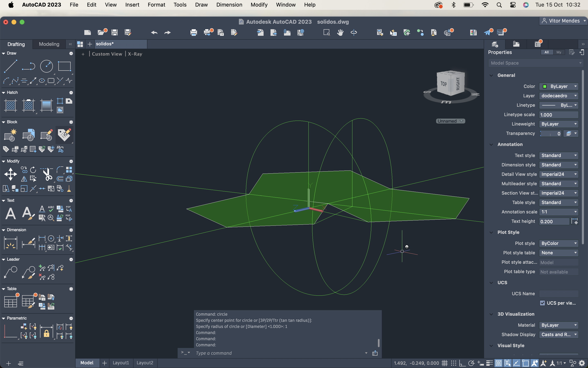Open the Vitor Mendes account button
The width and height of the screenshot is (588, 368).
(x=563, y=21)
